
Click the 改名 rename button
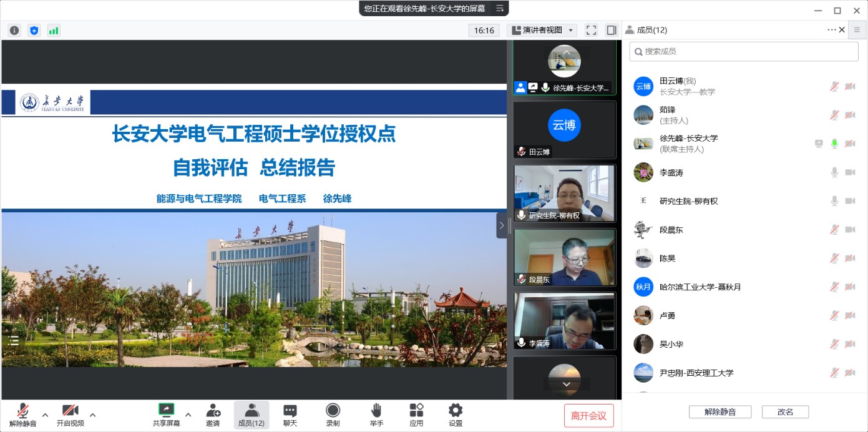click(785, 412)
